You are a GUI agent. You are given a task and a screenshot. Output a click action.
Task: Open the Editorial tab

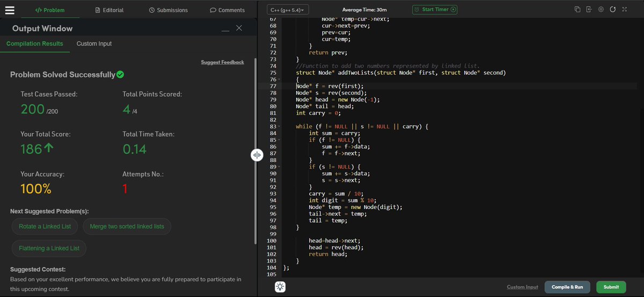pos(109,10)
